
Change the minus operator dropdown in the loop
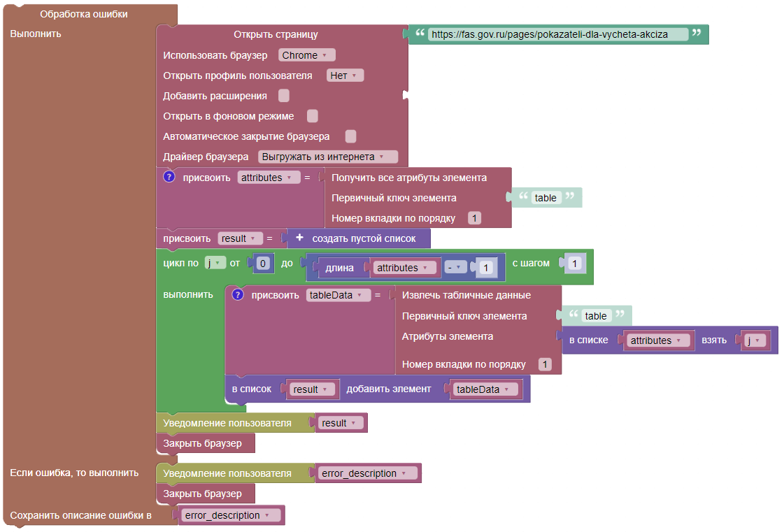[x=455, y=268]
